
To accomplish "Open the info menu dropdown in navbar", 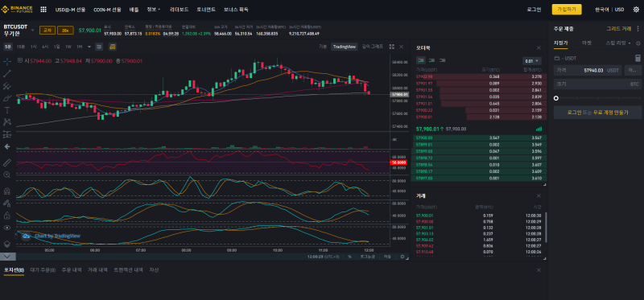I will [154, 9].
